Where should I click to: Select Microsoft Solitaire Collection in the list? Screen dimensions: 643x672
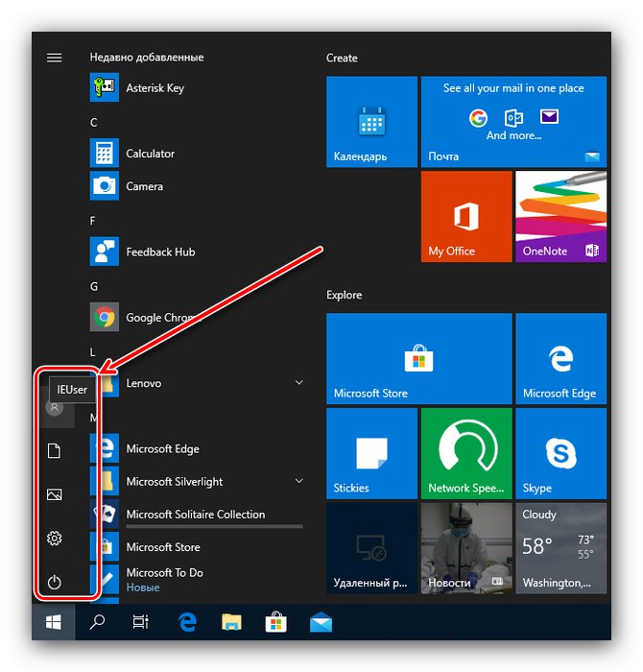click(x=197, y=515)
